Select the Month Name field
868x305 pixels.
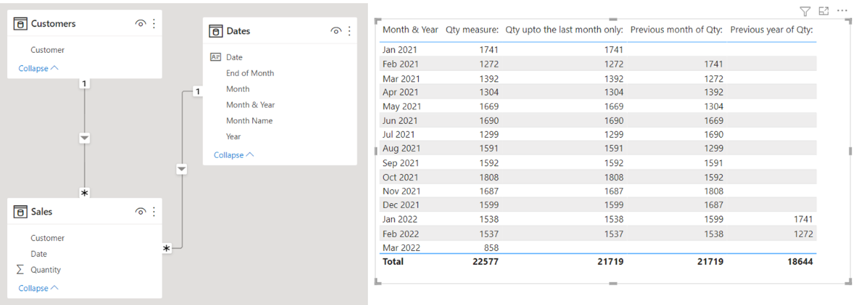click(x=250, y=121)
